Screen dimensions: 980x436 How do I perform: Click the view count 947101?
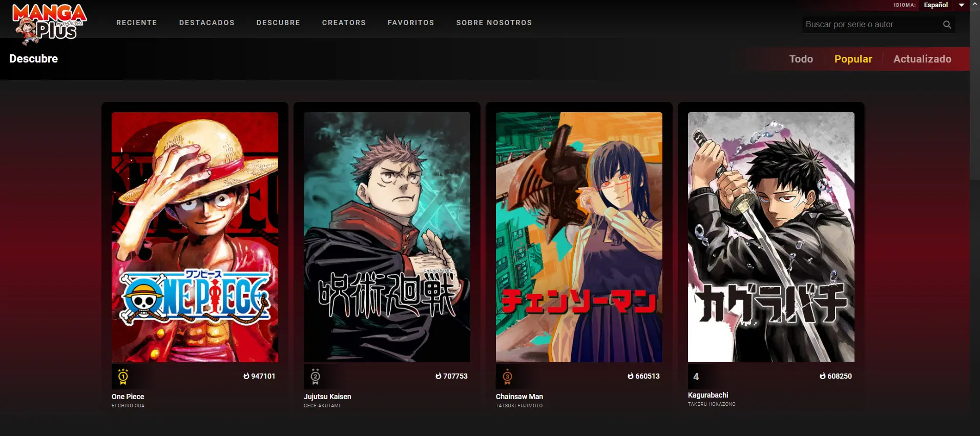[263, 376]
